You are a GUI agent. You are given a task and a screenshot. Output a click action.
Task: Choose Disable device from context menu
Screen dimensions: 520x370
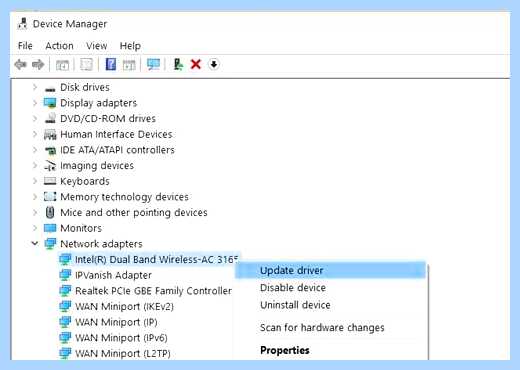(330, 288)
